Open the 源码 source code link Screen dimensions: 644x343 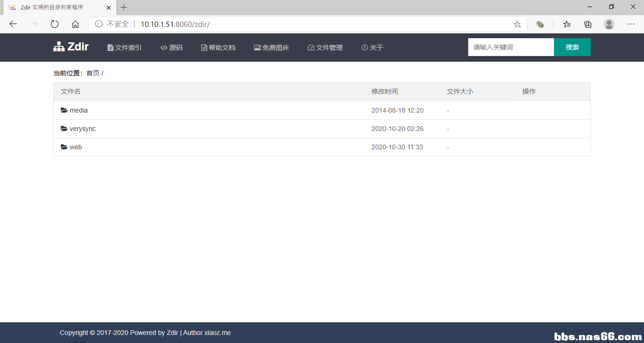(172, 48)
